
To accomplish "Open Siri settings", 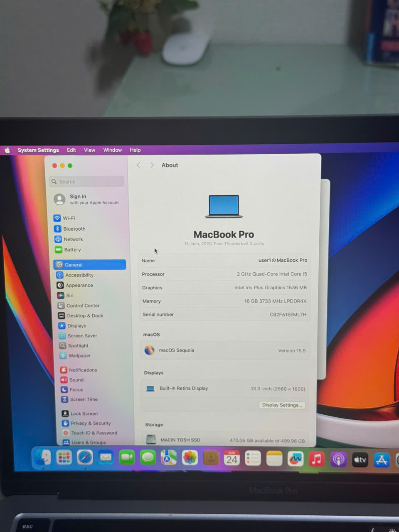I will point(65,296).
